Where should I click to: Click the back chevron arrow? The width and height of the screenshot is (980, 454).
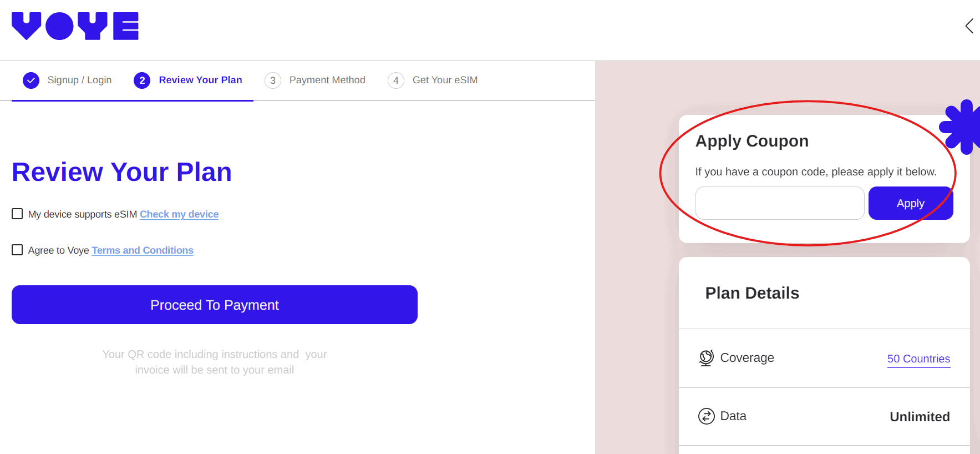pos(969,26)
